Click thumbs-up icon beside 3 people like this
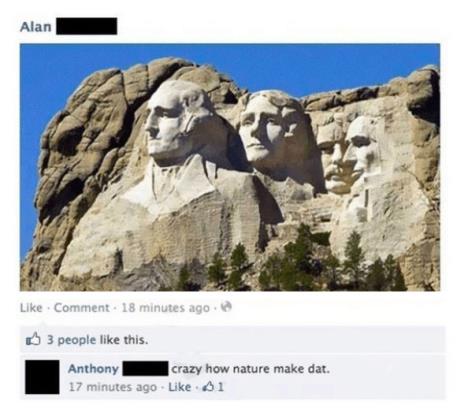Image resolution: width=468 pixels, height=412 pixels. coord(33,340)
